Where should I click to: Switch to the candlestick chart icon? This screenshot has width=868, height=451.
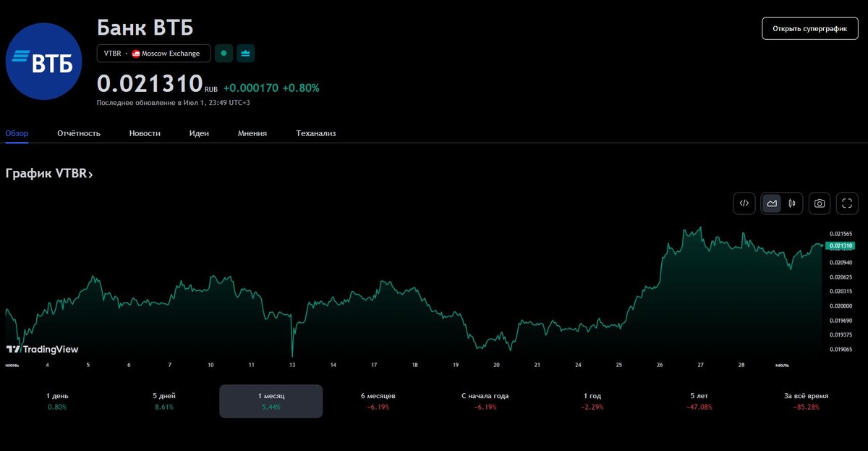pos(792,203)
